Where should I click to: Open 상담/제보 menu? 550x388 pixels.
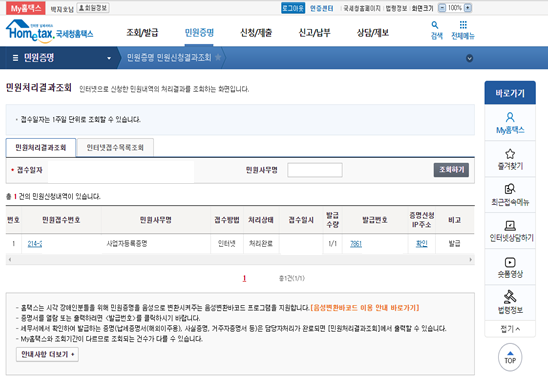373,33
